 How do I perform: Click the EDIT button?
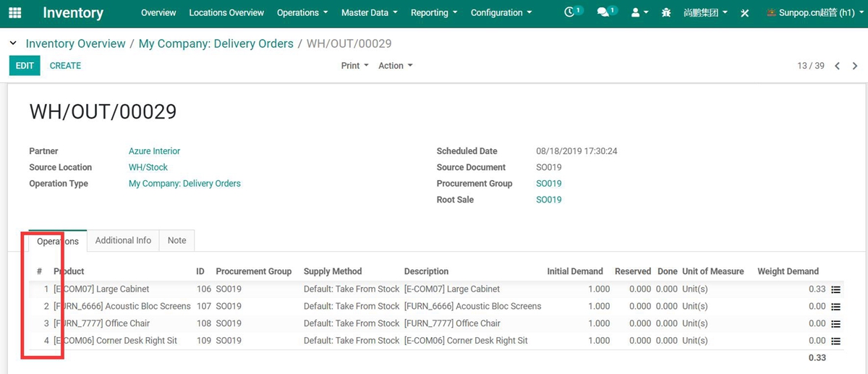pos(25,66)
